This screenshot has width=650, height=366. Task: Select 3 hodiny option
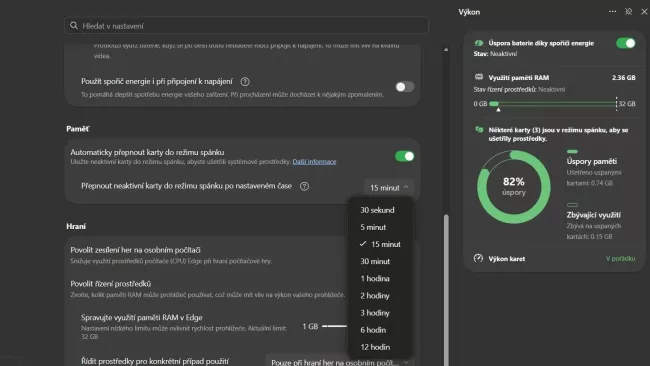(381, 313)
